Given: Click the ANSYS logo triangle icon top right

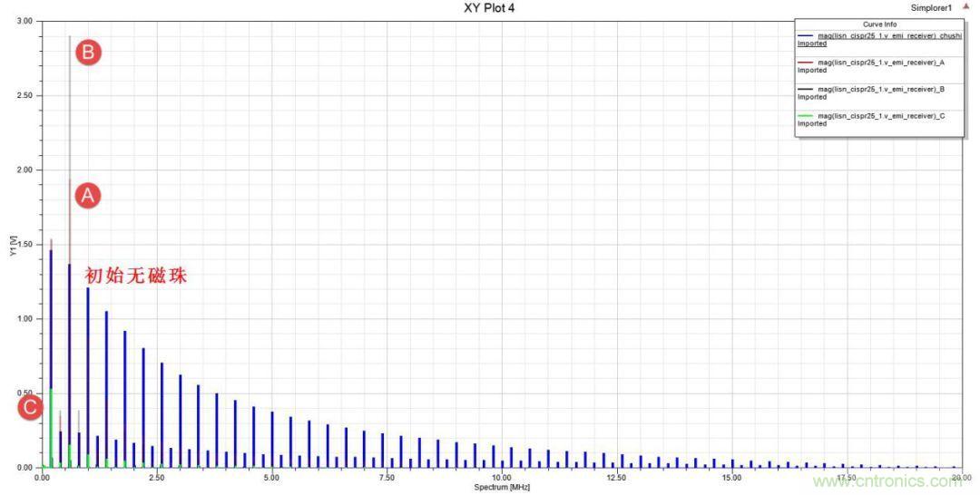Looking at the screenshot, I should click(x=965, y=7).
